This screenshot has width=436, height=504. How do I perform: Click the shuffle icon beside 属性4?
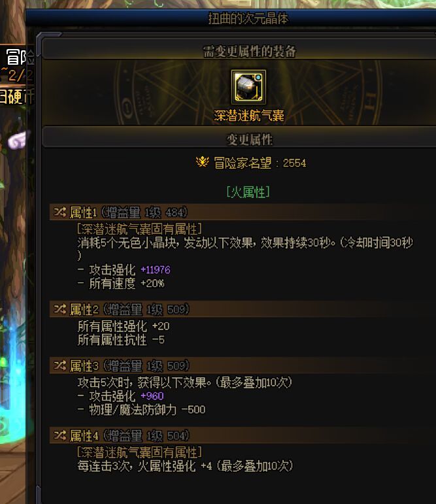[x=59, y=435]
